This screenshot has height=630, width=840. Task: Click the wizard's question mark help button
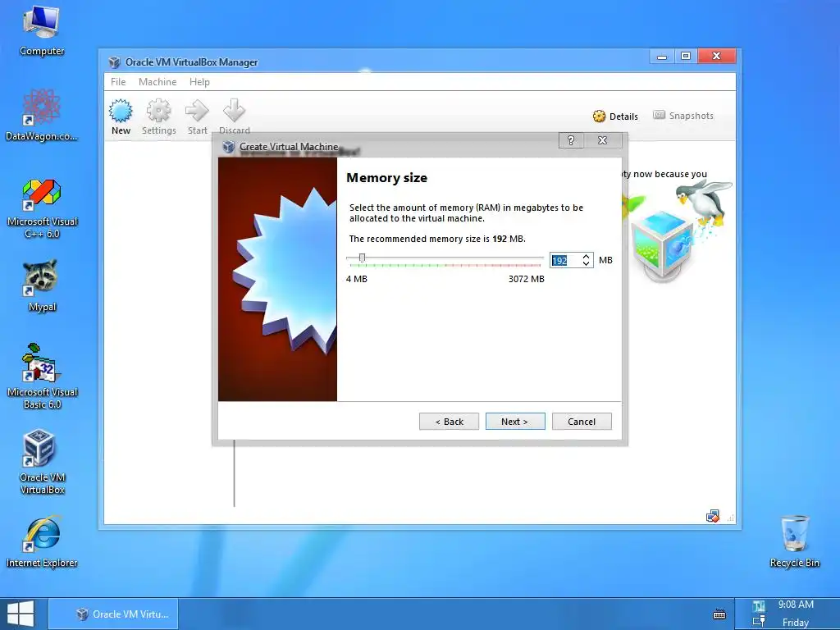tap(571, 140)
